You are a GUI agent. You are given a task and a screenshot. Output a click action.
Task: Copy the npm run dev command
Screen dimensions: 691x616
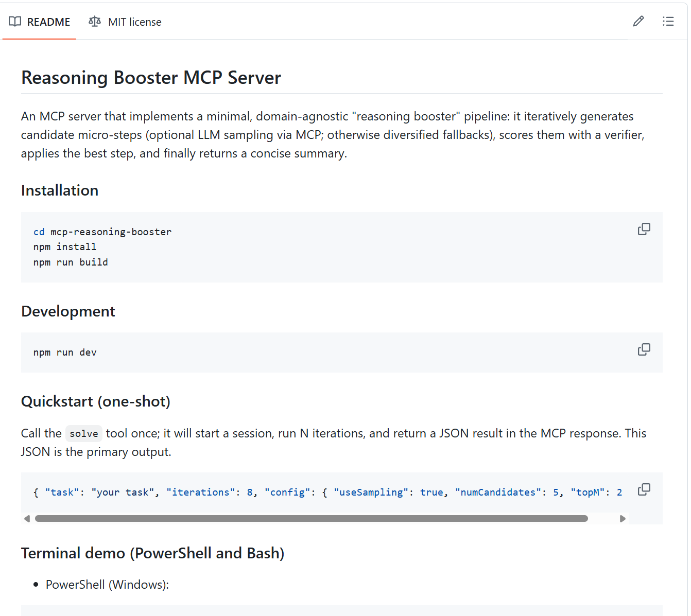coord(644,349)
